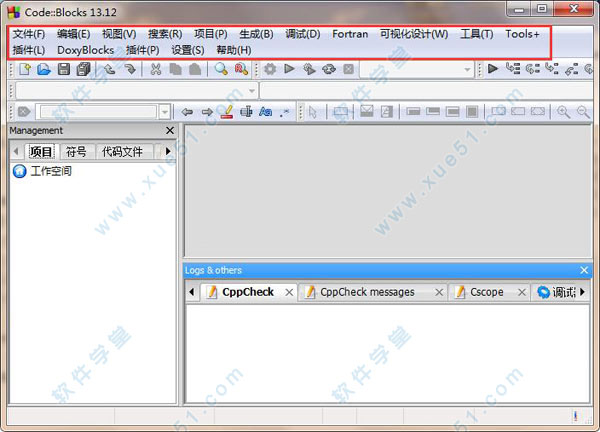
Task: Open the Fortran menu
Action: pyautogui.click(x=350, y=34)
